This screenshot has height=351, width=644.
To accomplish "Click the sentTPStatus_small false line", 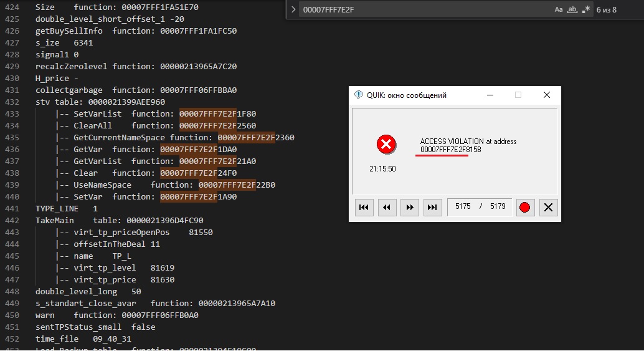I will point(95,327).
